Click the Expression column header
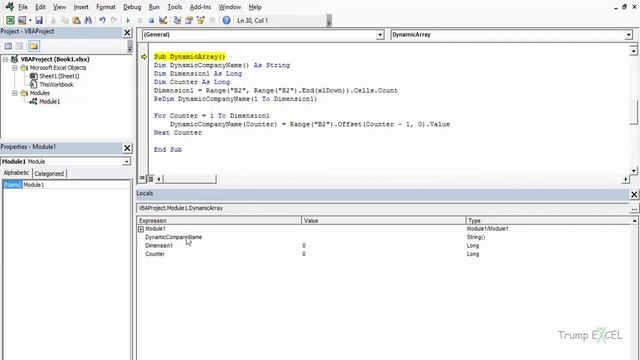The image size is (640, 360). coord(219,220)
